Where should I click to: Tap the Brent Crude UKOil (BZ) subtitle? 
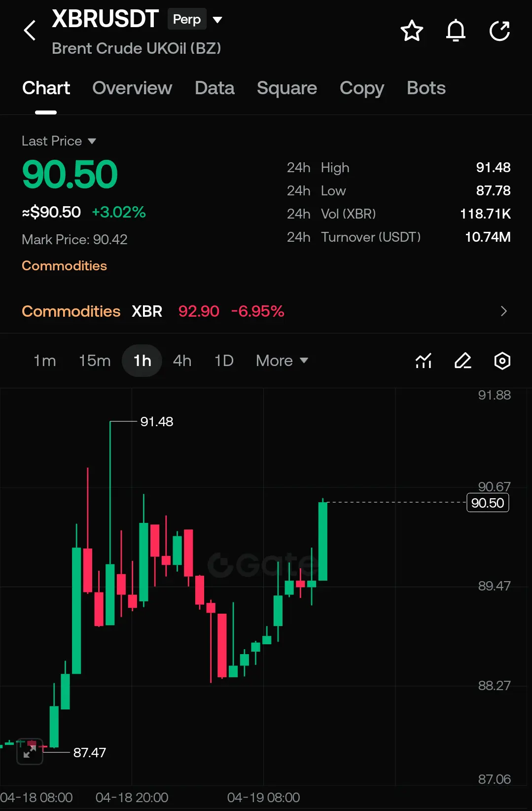[x=137, y=48]
